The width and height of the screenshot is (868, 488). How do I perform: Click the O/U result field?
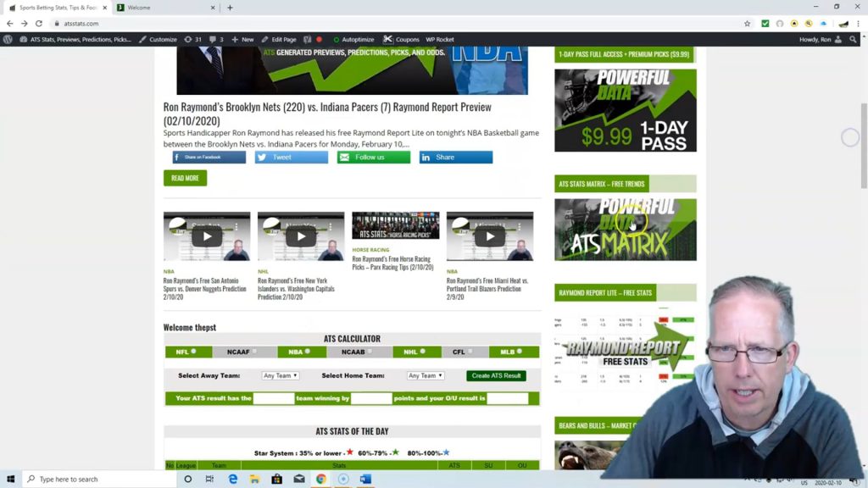point(508,398)
